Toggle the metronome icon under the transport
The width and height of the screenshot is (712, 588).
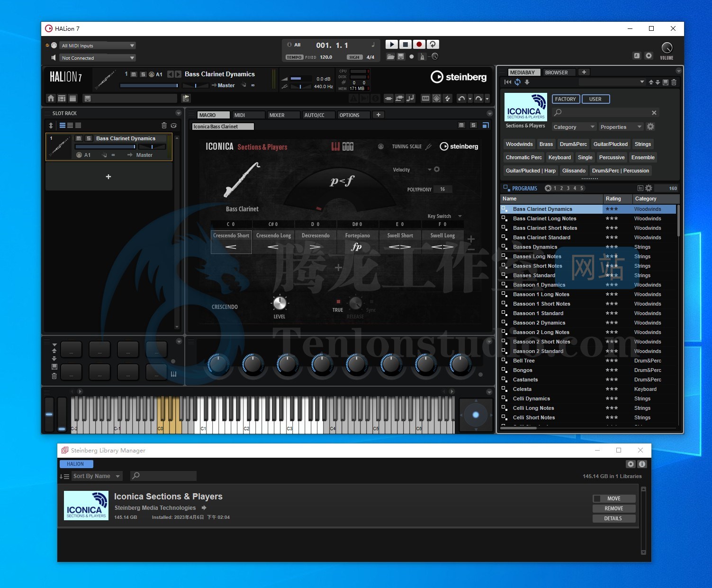click(422, 56)
